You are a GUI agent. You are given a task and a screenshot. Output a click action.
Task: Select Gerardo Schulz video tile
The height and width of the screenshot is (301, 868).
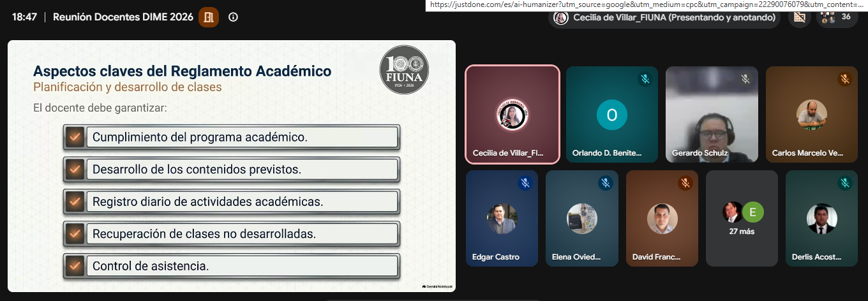712,115
